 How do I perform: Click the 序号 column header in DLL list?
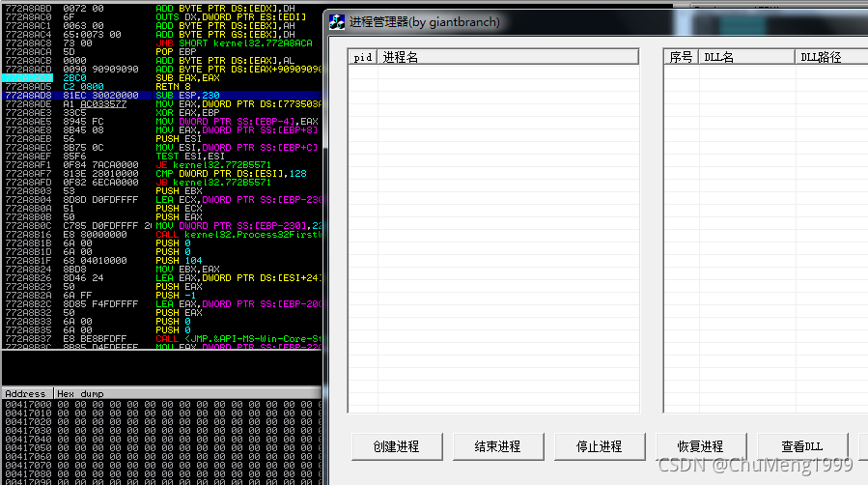coord(681,57)
